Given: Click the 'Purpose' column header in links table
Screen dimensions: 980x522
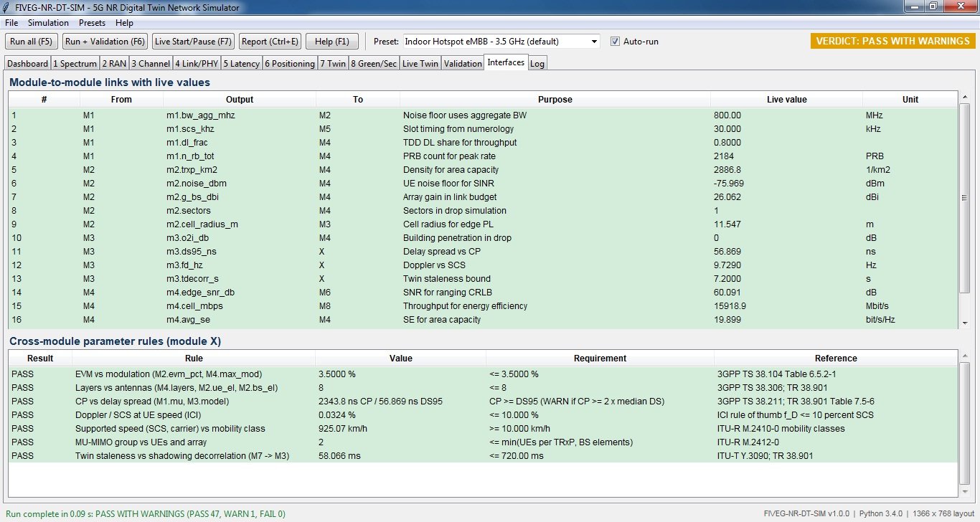Looking at the screenshot, I should pyautogui.click(x=555, y=100).
